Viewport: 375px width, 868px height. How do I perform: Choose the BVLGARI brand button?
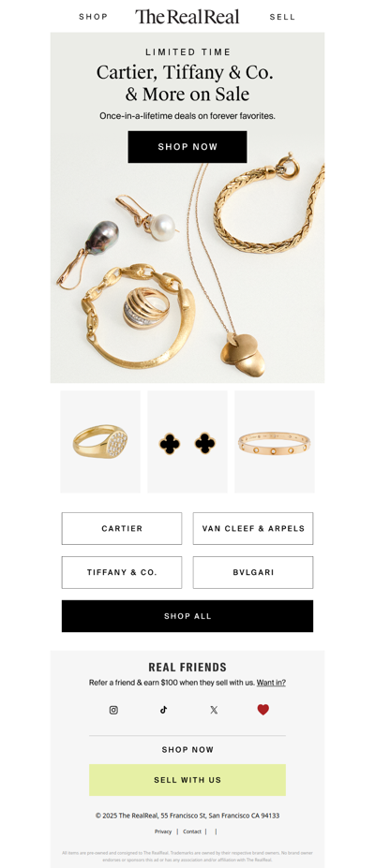(x=253, y=572)
